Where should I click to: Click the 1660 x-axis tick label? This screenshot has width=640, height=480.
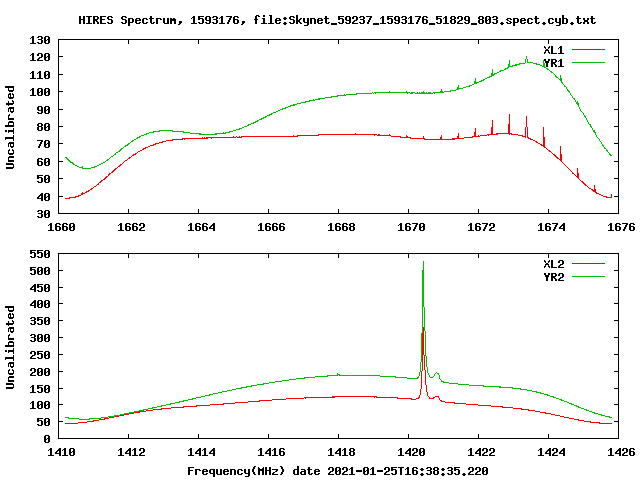click(61, 227)
